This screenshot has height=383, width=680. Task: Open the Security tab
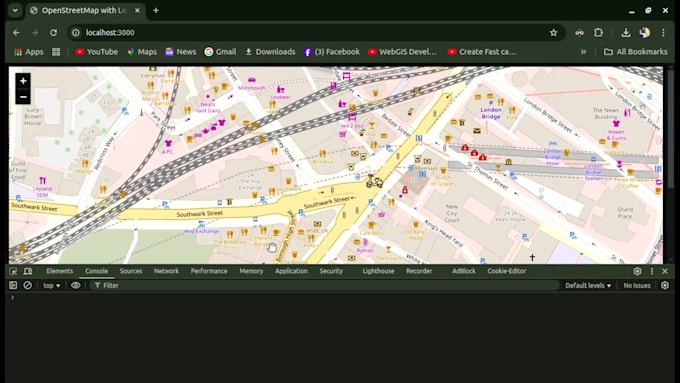tap(331, 271)
